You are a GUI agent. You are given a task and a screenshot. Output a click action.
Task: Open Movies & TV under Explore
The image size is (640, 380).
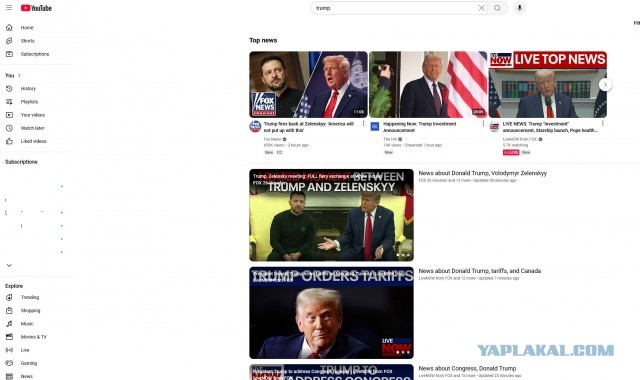coord(33,337)
